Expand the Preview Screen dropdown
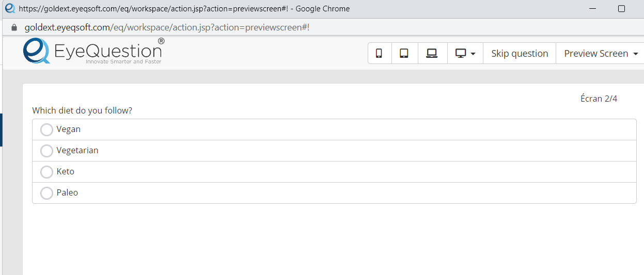 pos(601,53)
